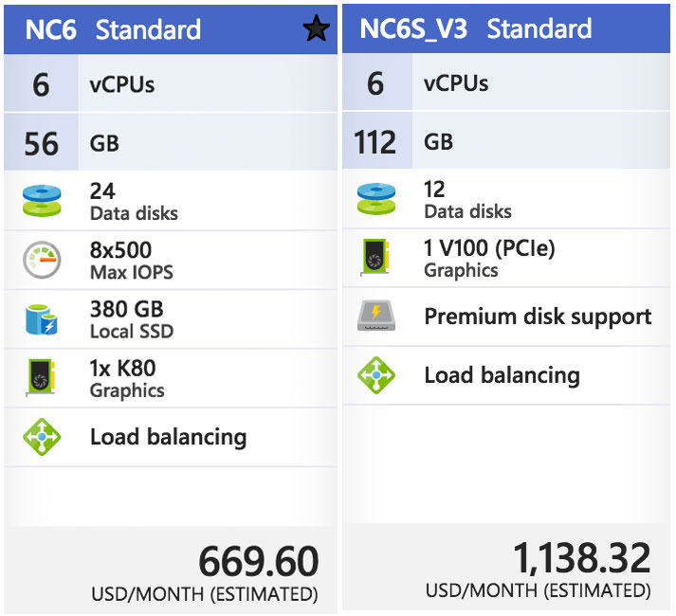
Task: Click the 669.60 monthly price
Action: pos(258,563)
